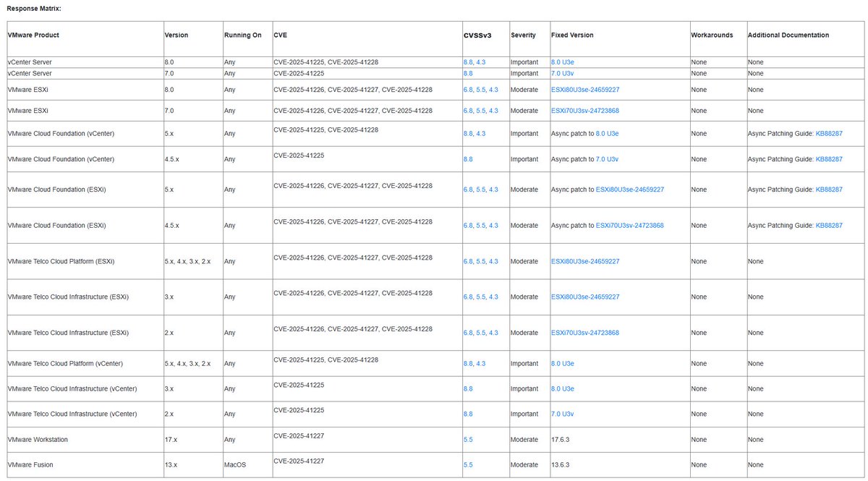Click version 13.x in the Fusion row

(x=171, y=465)
